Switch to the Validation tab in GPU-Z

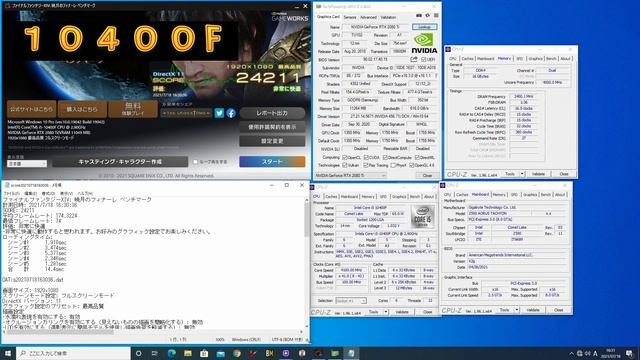388,17
